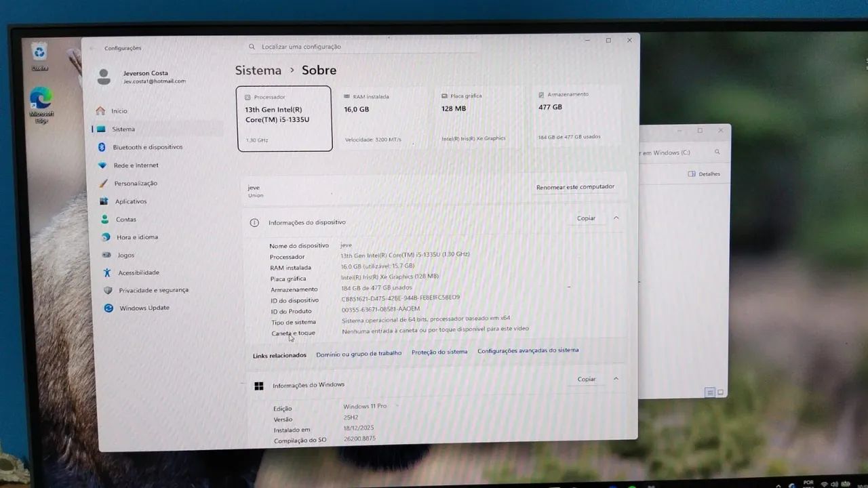Click Renomear este computador
Screen dimensions: 868x488
pos(575,187)
